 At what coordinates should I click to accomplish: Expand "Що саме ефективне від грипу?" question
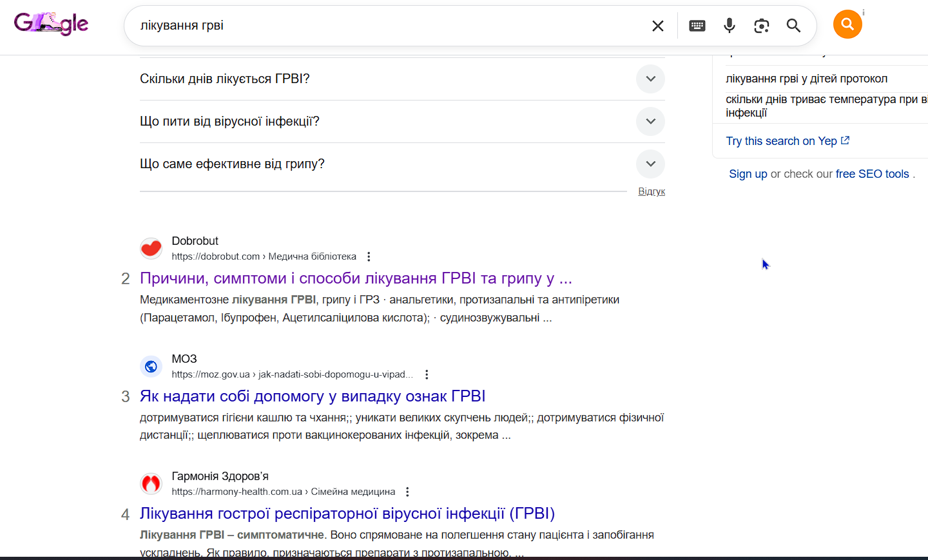(x=650, y=164)
